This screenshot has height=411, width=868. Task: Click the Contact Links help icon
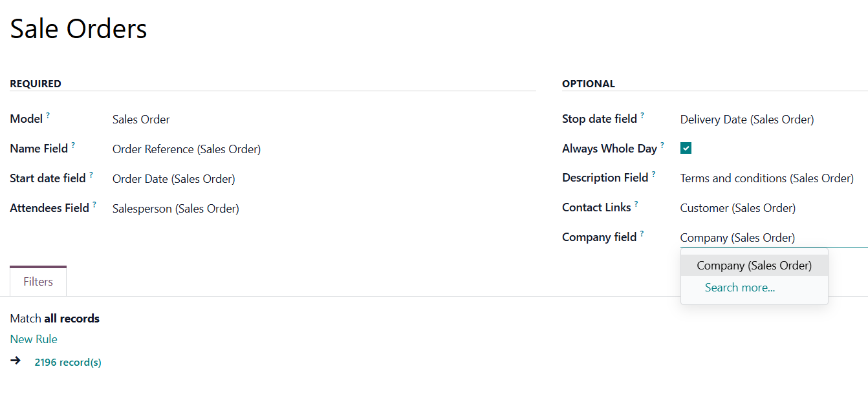click(636, 204)
